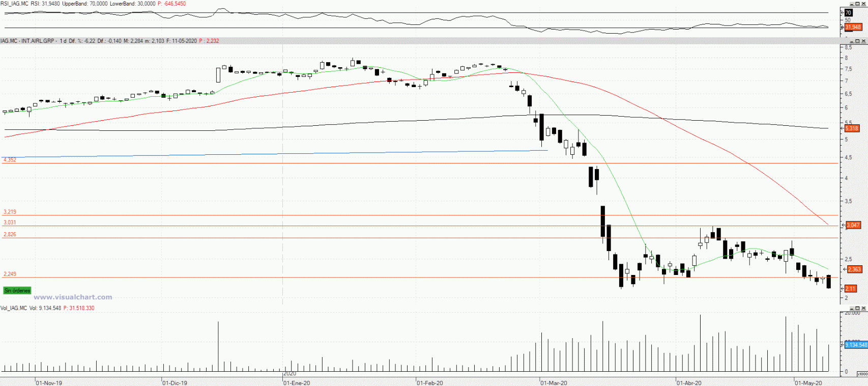Click the 2,363 moving average price tag

[x=854, y=269]
